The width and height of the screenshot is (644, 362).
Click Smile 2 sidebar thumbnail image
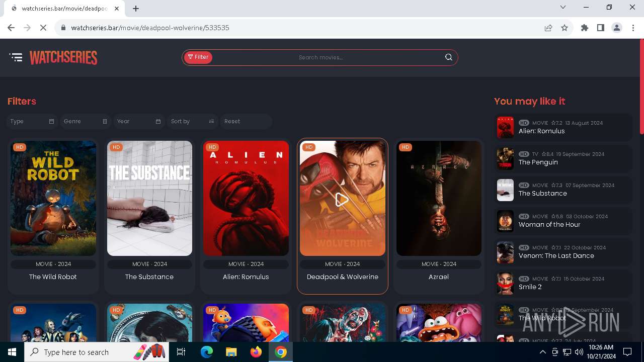pos(505,283)
